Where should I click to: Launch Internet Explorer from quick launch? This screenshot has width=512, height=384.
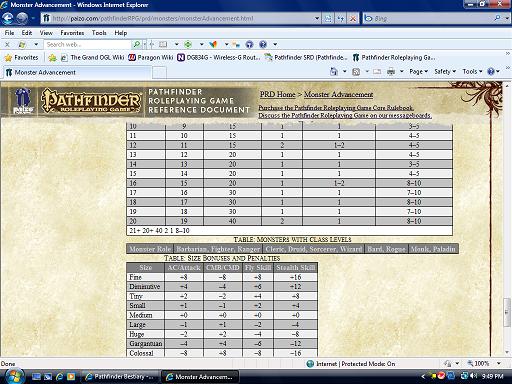(x=60, y=377)
